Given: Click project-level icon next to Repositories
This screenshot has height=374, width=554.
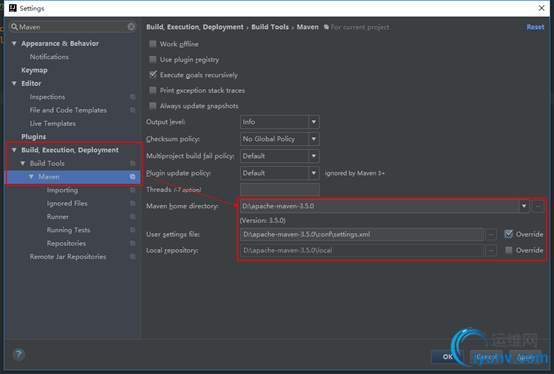Looking at the screenshot, I should coord(132,243).
